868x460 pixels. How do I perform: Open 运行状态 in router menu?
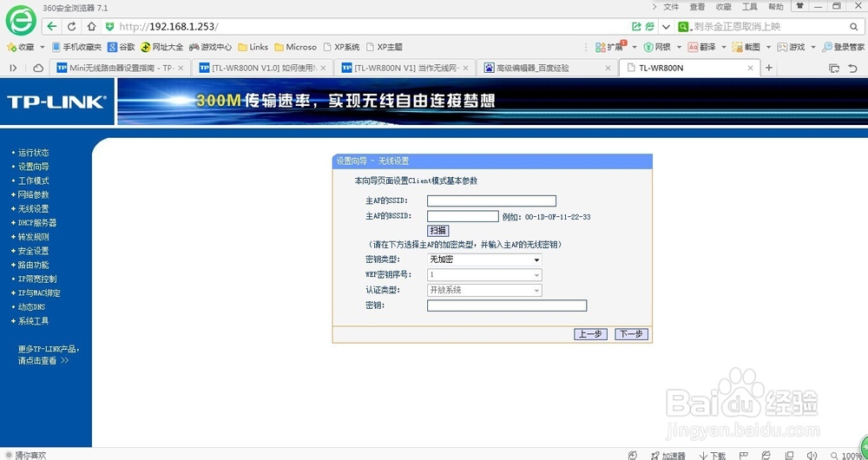[33, 153]
